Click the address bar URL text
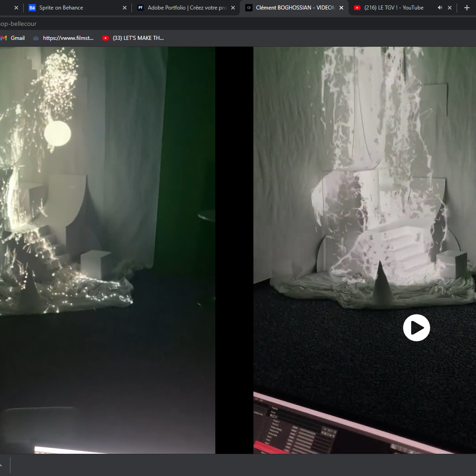 pos(18,24)
